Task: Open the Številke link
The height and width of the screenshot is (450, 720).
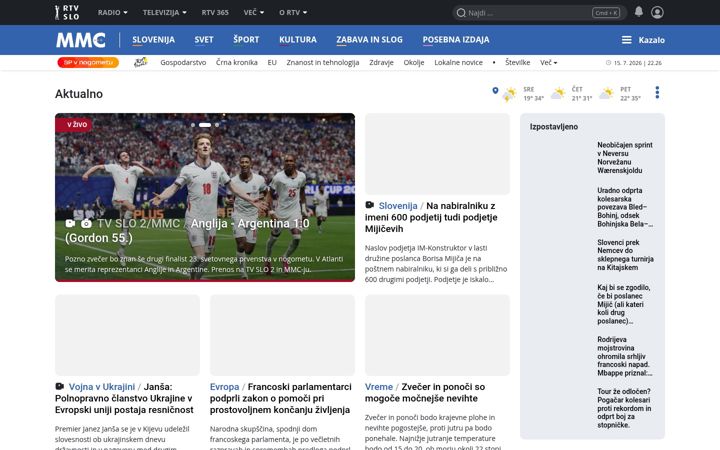Action: pos(518,62)
